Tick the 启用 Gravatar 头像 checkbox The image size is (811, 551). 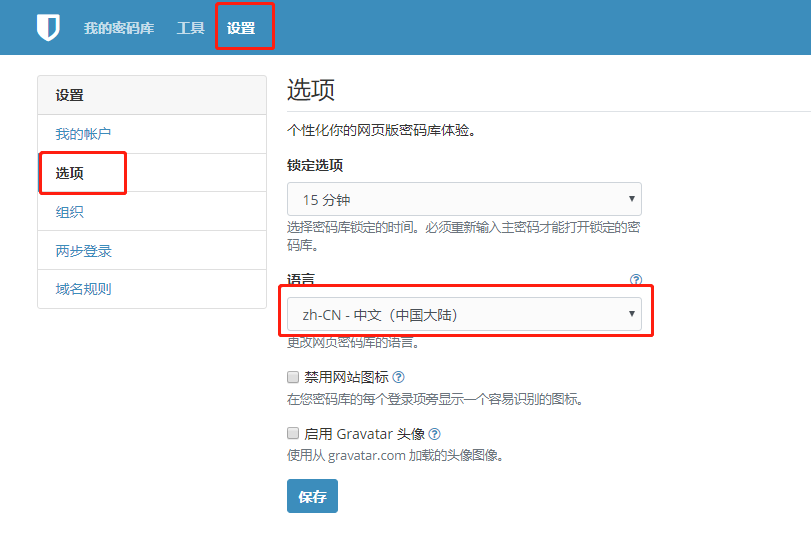(293, 434)
